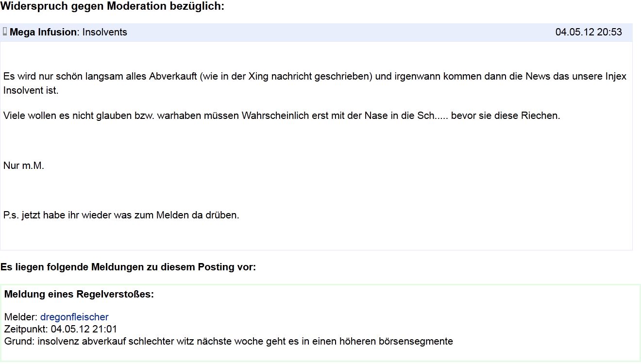Viewport: 641px width, 364px height.
Task: Click heading Es liegen folgende Meldungen
Action: (128, 267)
